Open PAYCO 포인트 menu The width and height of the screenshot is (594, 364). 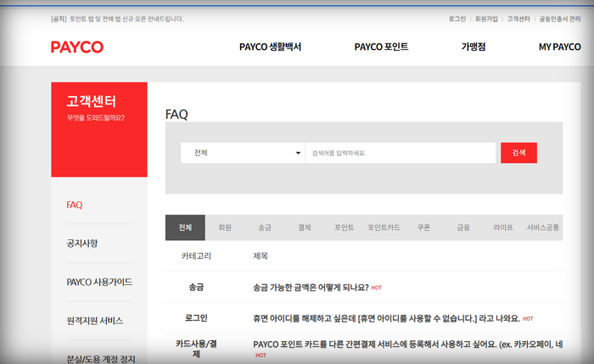pos(381,47)
